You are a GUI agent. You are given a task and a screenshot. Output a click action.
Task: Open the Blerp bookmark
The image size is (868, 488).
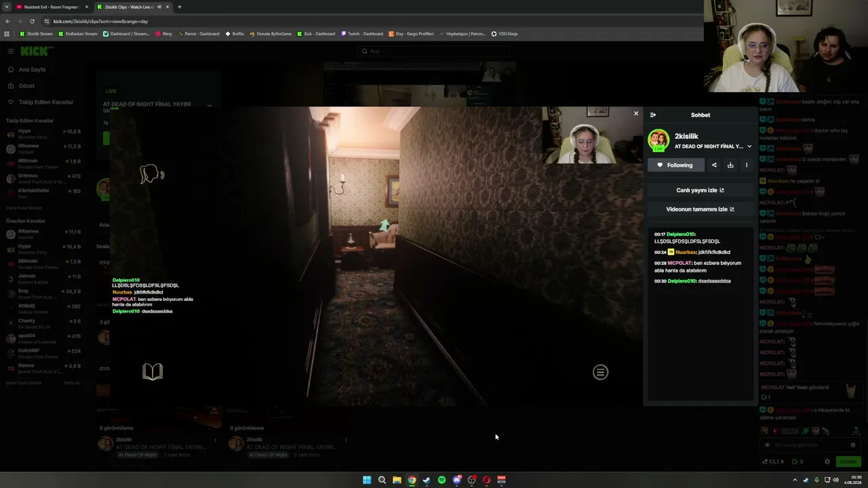tap(163, 34)
